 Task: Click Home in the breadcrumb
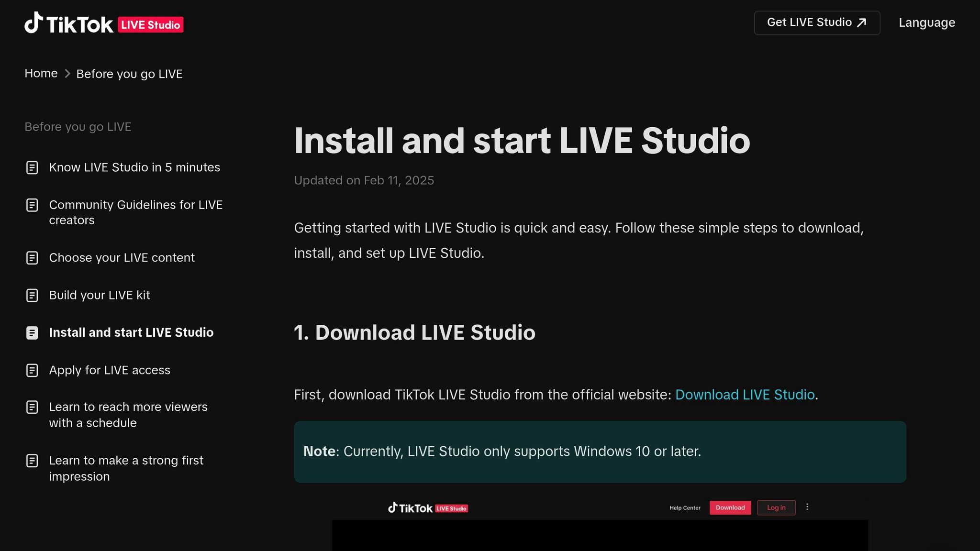pos(41,73)
